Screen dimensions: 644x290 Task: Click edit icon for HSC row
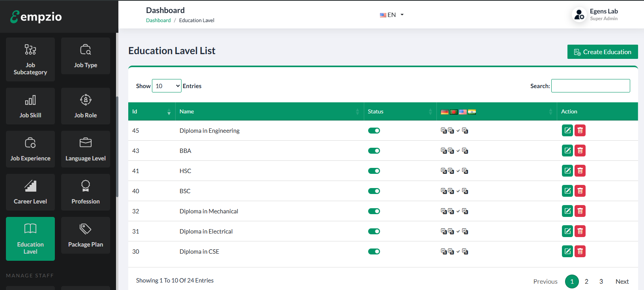coord(567,171)
